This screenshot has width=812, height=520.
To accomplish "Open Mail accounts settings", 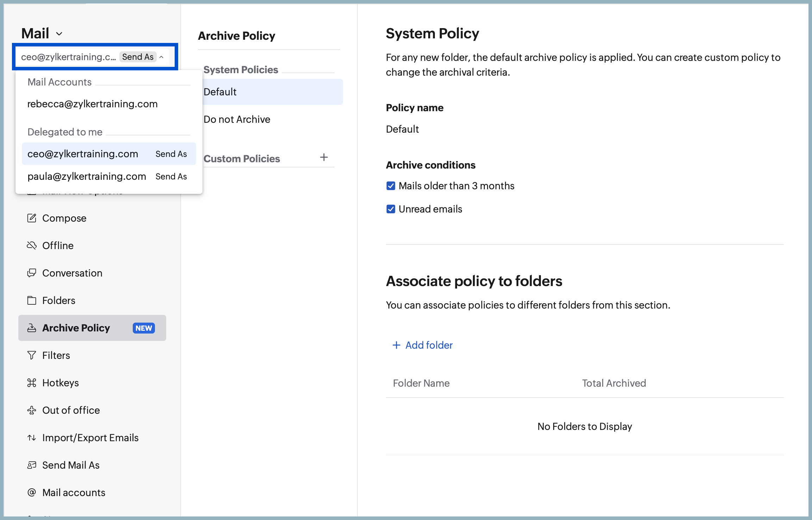I will pos(92,493).
